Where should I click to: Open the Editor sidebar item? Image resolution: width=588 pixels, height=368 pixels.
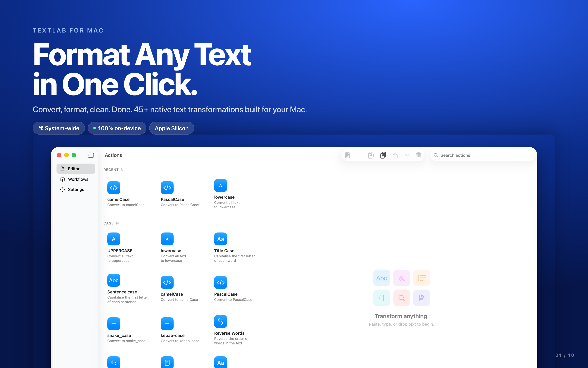point(76,169)
